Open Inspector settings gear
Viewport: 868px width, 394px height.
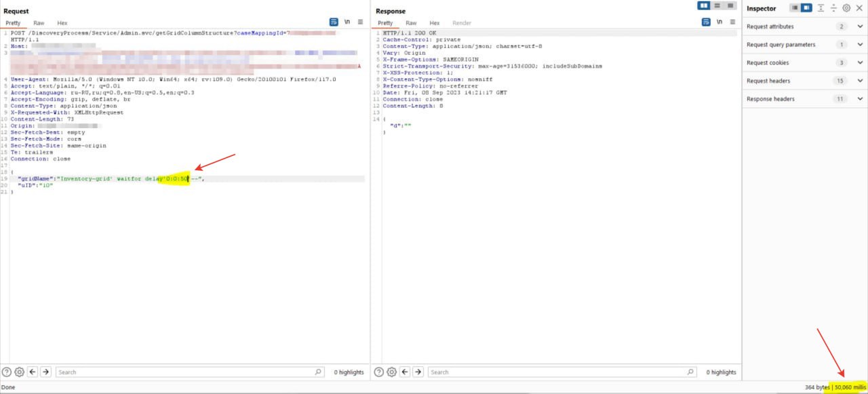pyautogui.click(x=846, y=8)
